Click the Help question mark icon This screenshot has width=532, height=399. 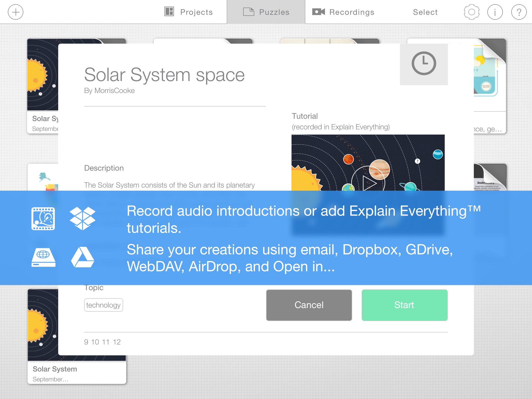click(518, 12)
